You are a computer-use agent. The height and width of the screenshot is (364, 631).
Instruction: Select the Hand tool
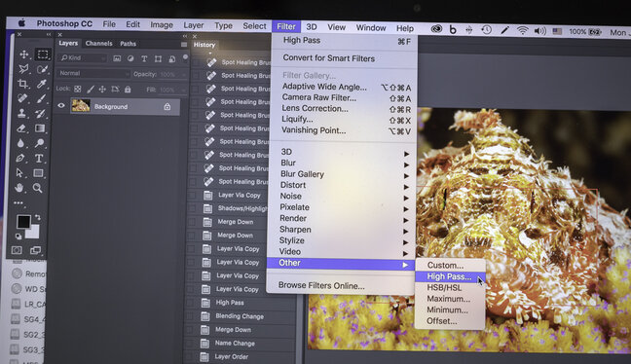(19, 188)
